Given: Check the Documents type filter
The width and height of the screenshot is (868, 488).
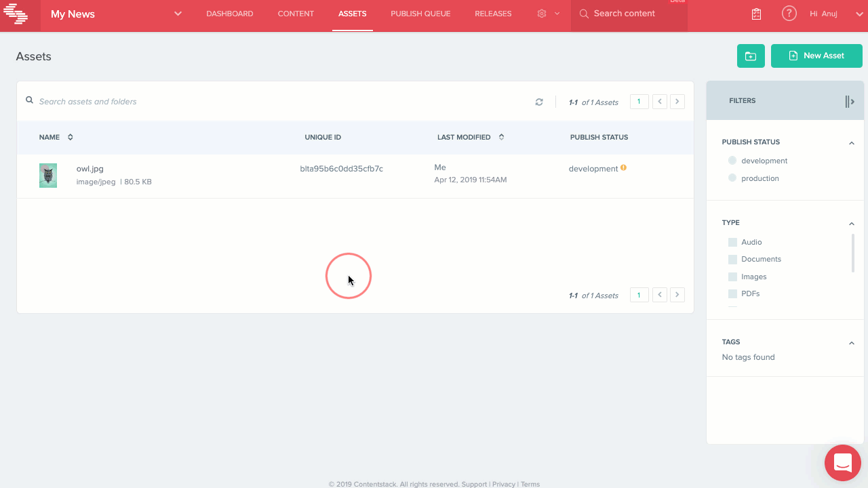Looking at the screenshot, I should tap(732, 259).
